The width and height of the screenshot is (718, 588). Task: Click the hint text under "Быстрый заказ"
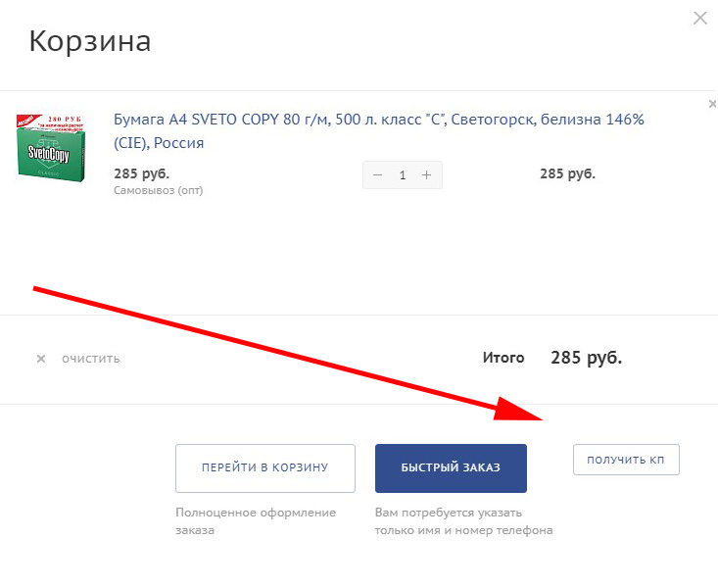[x=463, y=521]
